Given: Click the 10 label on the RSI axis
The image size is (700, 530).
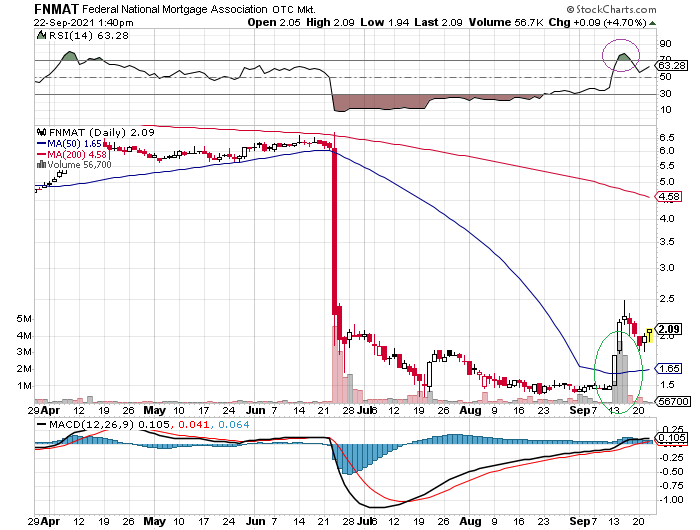Looking at the screenshot, I should (x=665, y=110).
